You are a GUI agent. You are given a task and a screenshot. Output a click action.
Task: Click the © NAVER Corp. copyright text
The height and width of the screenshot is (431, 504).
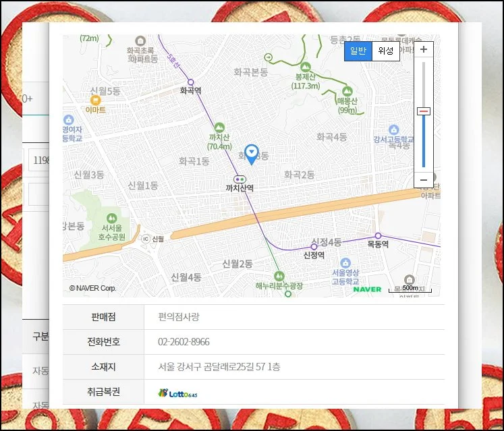[x=92, y=288]
